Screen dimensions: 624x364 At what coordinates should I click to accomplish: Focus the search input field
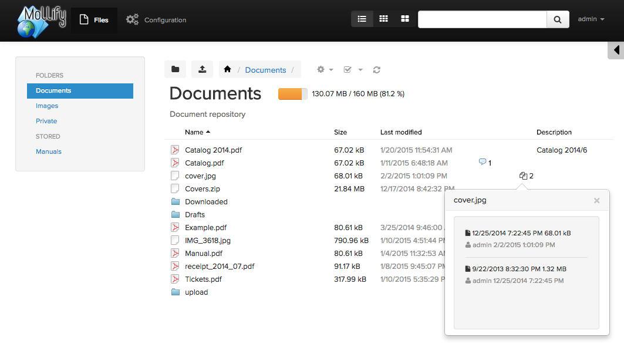[x=482, y=19]
